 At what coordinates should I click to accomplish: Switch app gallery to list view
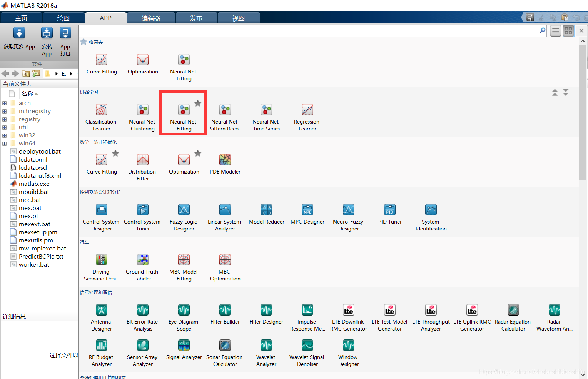555,31
